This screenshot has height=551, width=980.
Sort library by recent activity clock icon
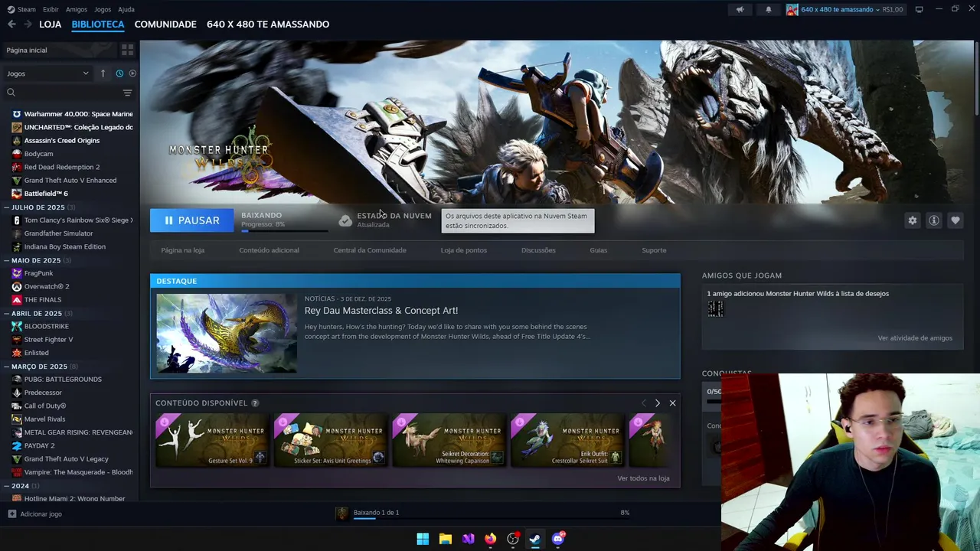119,73
